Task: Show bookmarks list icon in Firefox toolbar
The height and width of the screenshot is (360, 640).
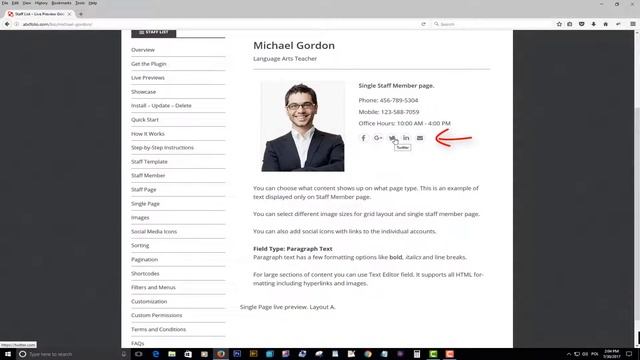Action: click(x=570, y=24)
